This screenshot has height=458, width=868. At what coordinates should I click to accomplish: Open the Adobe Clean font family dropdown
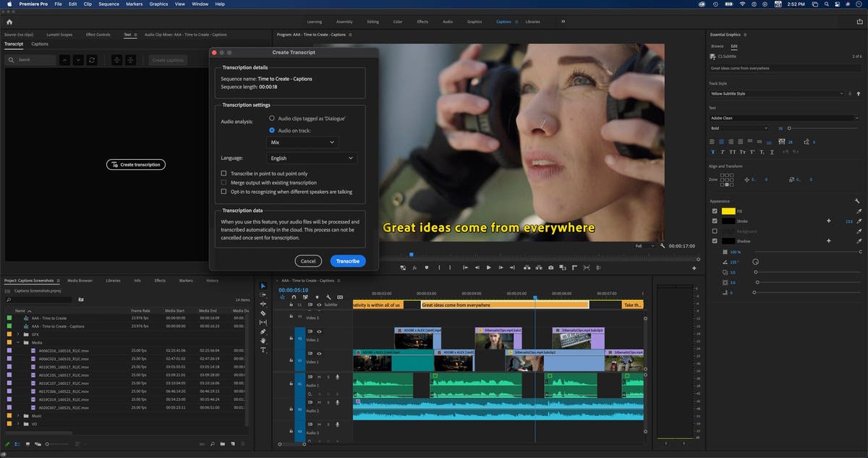(x=785, y=118)
